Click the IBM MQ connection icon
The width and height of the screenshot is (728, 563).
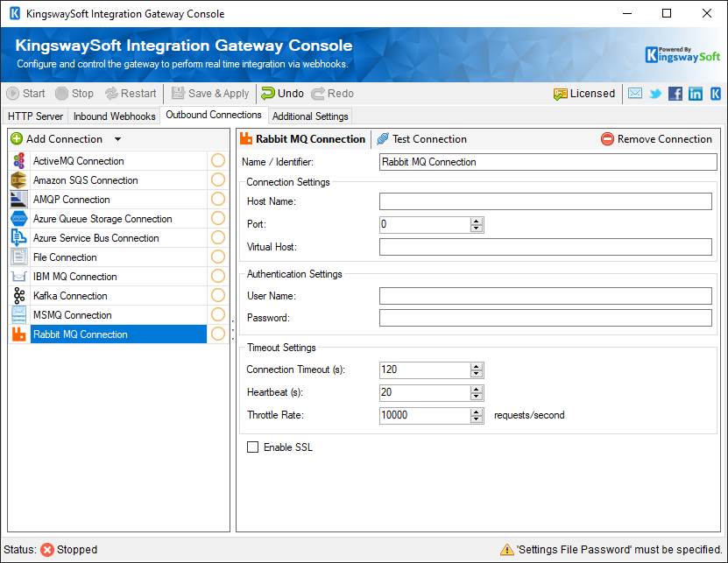pyautogui.click(x=19, y=276)
